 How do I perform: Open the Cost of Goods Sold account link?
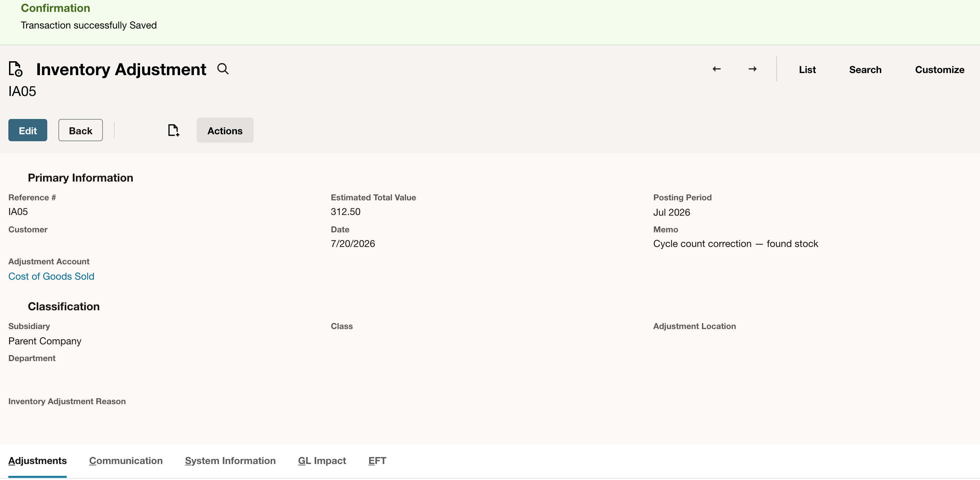click(x=51, y=276)
